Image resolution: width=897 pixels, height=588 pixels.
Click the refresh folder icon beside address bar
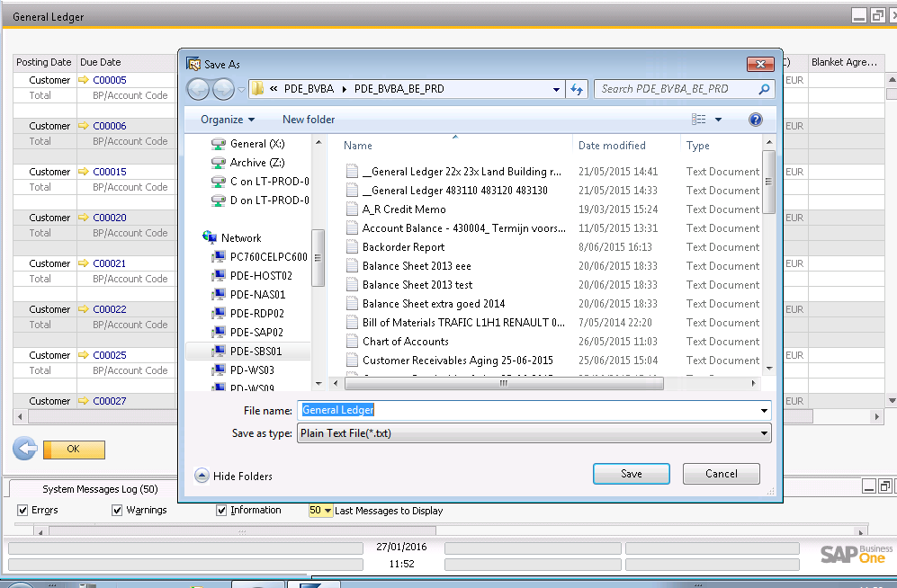coord(577,89)
